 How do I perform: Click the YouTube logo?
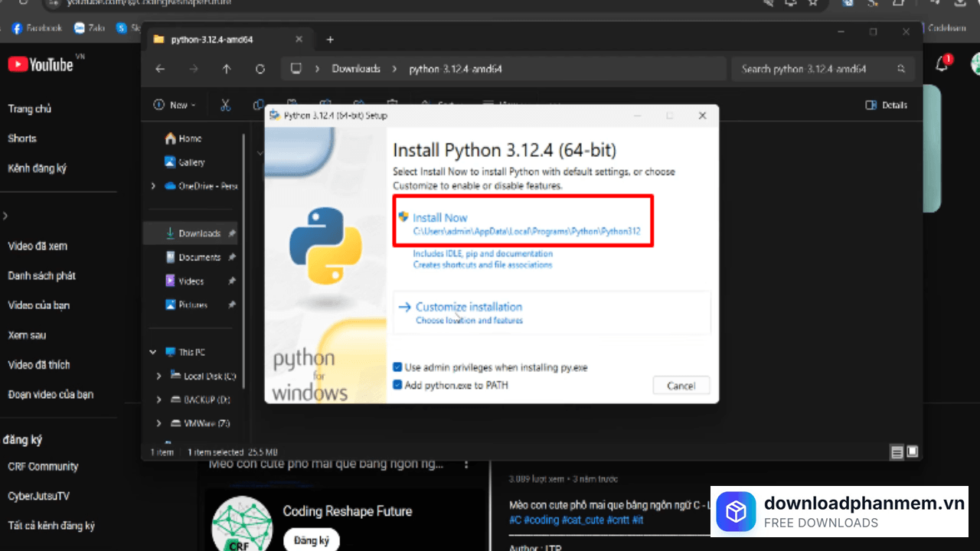click(x=40, y=64)
